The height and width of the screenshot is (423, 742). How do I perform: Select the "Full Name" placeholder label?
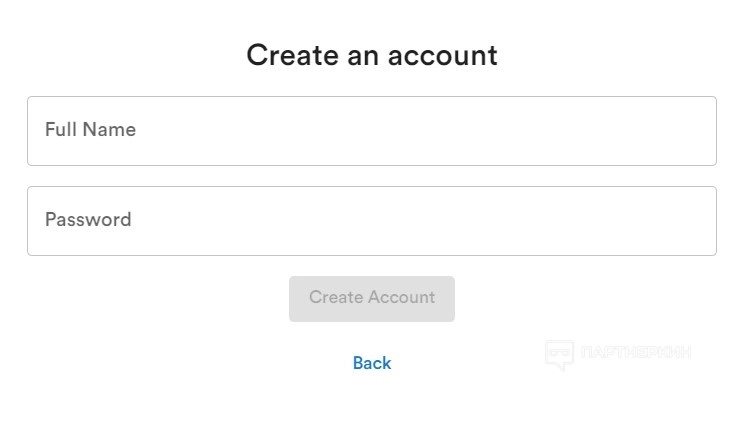90,130
